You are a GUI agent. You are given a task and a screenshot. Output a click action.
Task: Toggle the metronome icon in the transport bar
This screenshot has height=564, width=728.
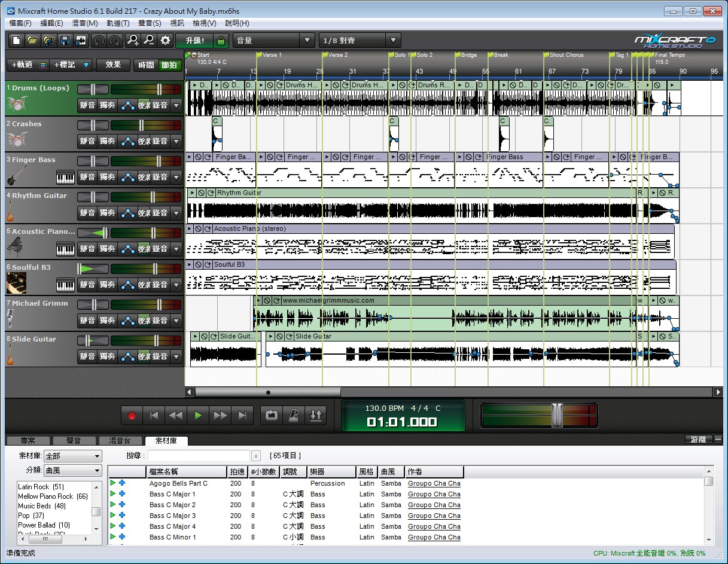coord(293,415)
